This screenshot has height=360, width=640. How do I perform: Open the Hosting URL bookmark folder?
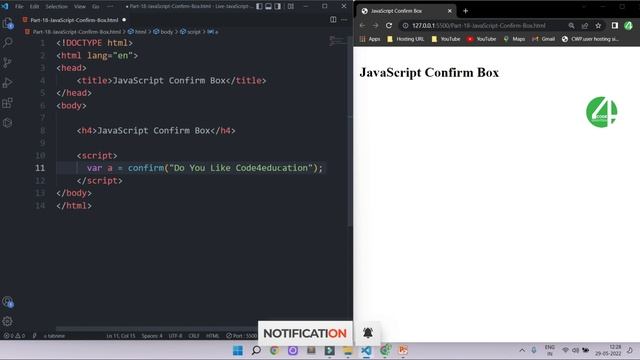tap(405, 39)
